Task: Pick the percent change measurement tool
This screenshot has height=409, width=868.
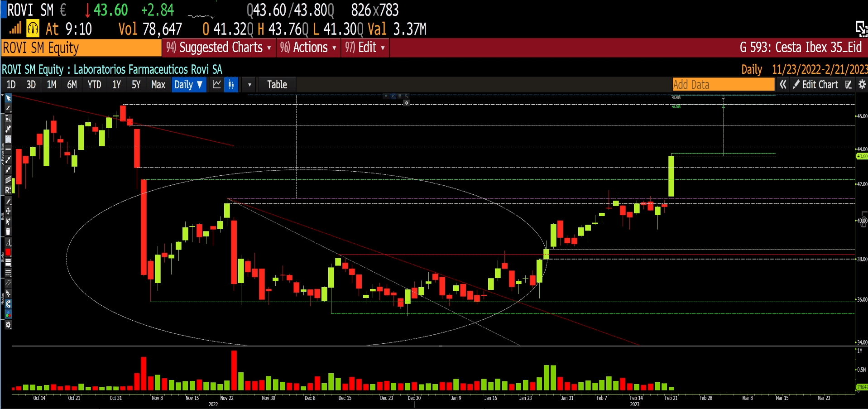Action: click(8, 119)
